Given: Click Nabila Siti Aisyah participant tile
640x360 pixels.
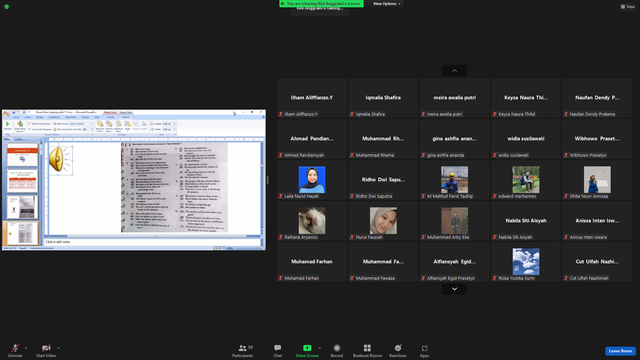Looking at the screenshot, I should click(526, 220).
